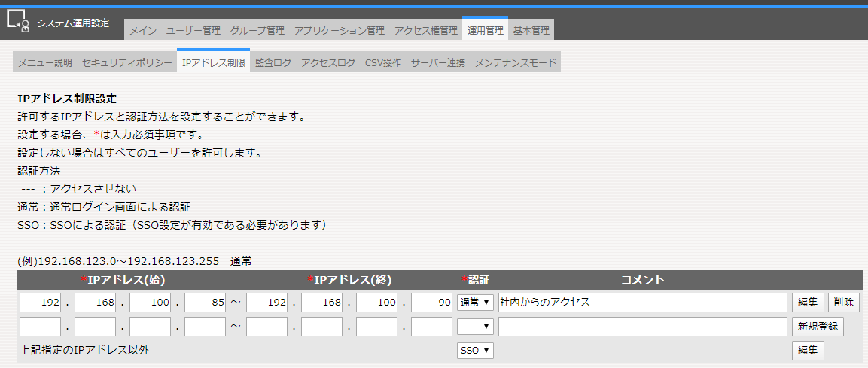This screenshot has height=368, width=868.
Task: Click the 社内からのアクセス comment field
Action: pos(642,303)
